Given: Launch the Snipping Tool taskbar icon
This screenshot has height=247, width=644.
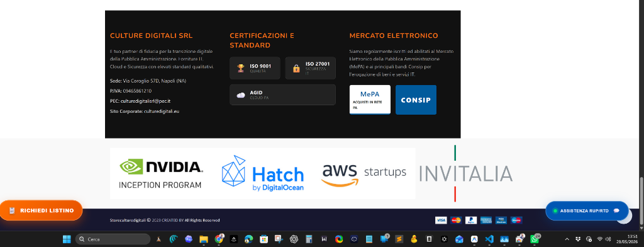Looking at the screenshot, I should click(279, 239).
